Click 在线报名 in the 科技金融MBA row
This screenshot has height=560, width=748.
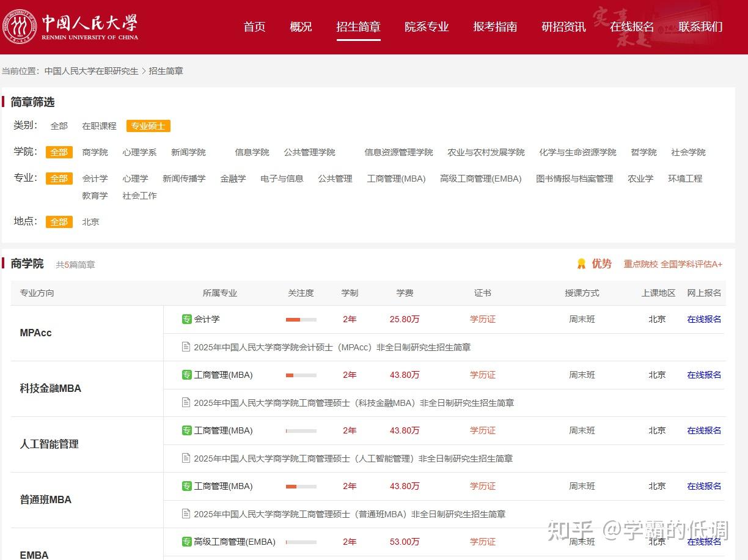point(704,375)
